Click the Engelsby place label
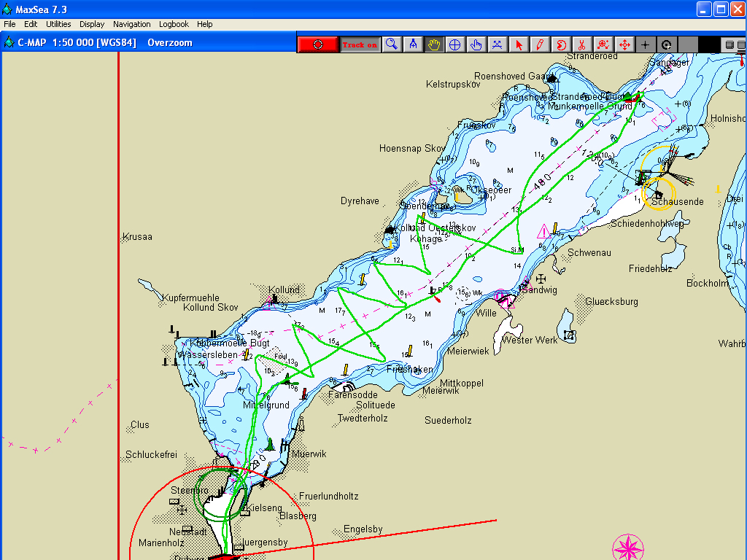This screenshot has height=560, width=747. click(x=363, y=529)
